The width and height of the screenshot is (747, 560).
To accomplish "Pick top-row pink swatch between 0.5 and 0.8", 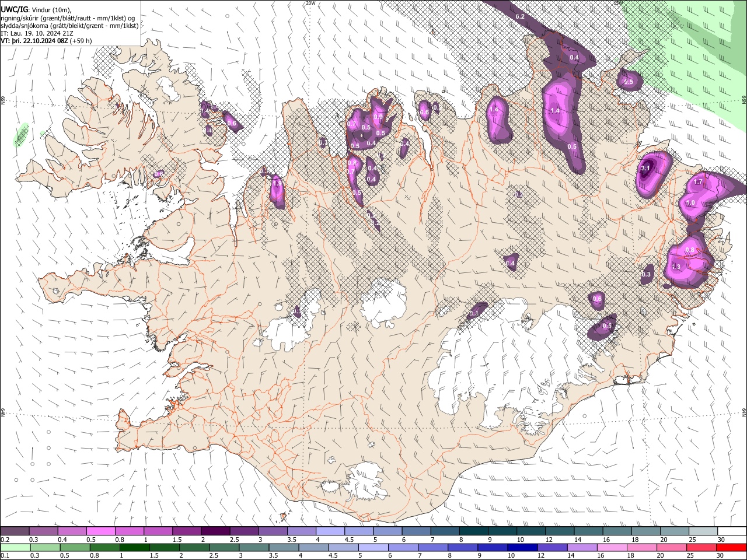I will (x=100, y=531).
